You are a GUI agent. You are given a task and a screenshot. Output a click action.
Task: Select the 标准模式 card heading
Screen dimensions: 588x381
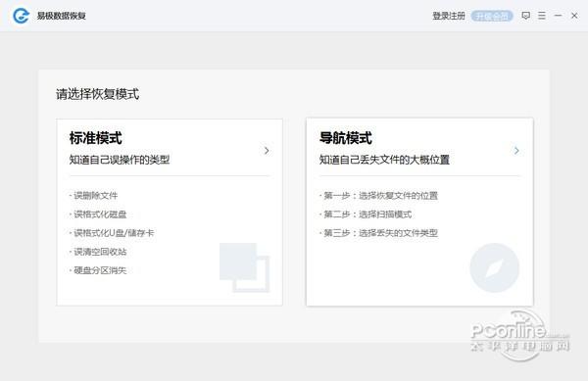tap(96, 138)
